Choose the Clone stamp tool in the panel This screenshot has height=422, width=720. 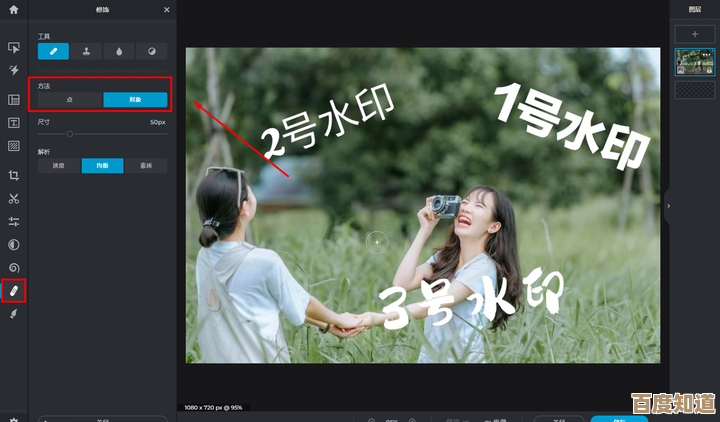point(86,51)
